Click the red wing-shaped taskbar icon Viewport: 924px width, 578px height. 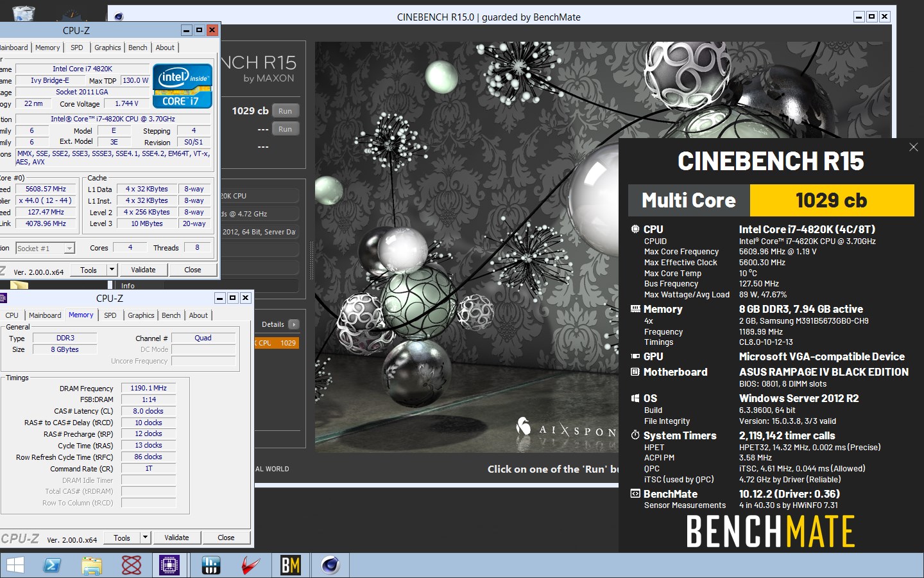pos(250,565)
